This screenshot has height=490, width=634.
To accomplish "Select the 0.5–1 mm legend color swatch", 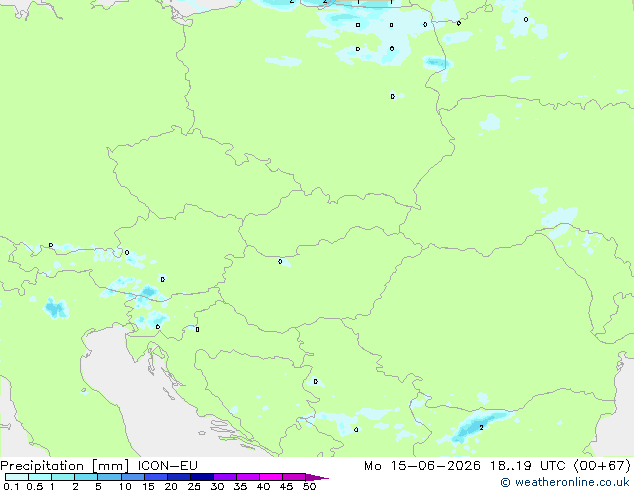I will coord(40,477).
